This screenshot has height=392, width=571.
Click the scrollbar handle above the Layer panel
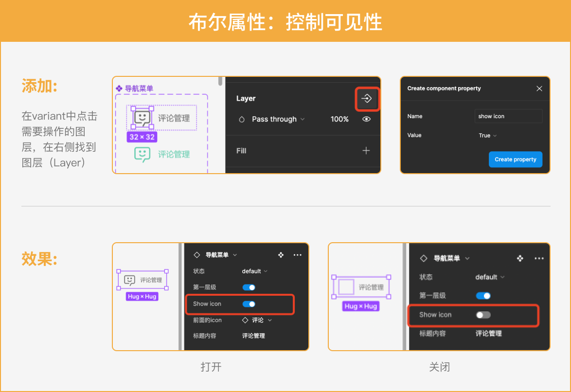220,81
